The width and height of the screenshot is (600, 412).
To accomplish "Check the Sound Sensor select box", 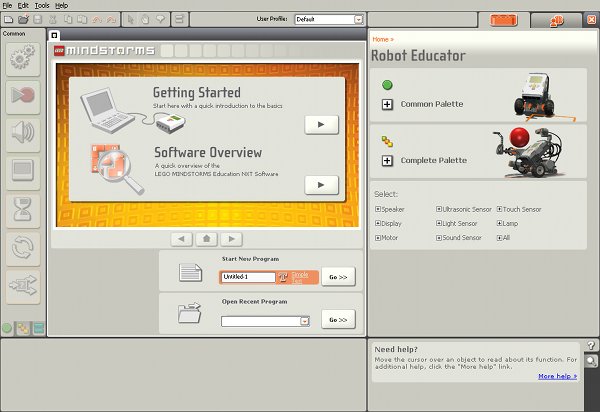I will [439, 238].
